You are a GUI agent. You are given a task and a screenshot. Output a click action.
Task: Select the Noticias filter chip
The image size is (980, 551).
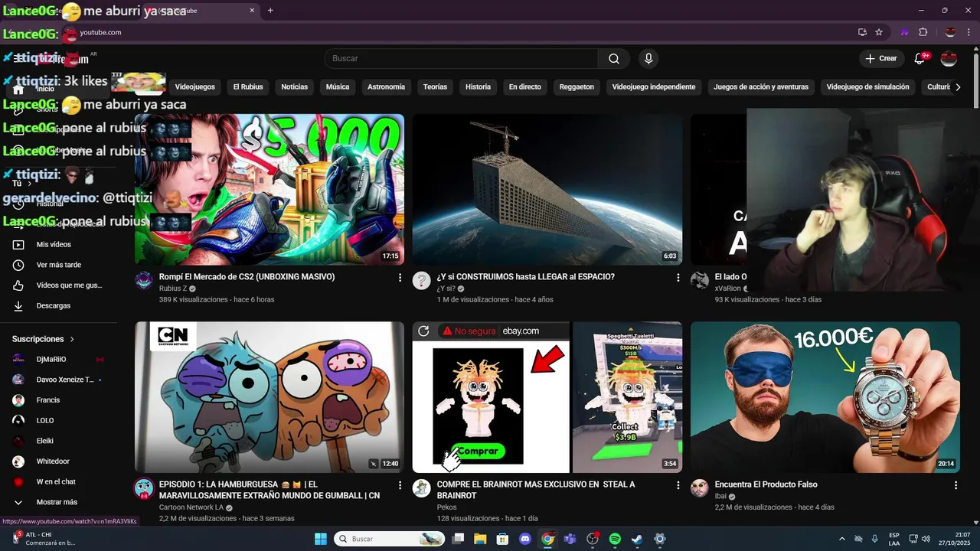(294, 86)
